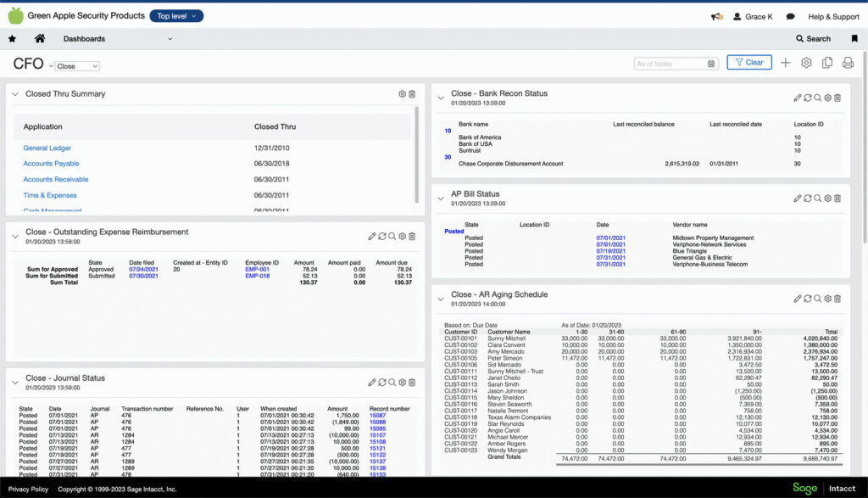Collapse the Journal Status panel
The height and width of the screenshot is (498, 868).
coord(15,383)
